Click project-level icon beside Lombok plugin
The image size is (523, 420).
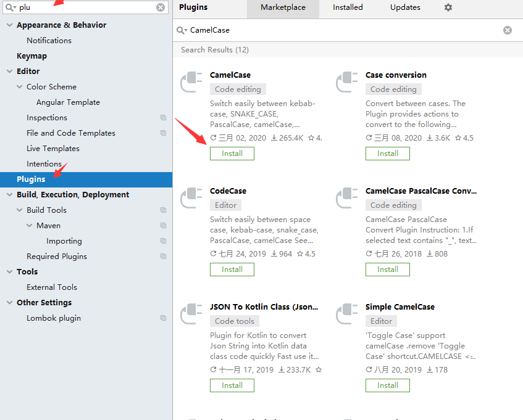[163, 318]
